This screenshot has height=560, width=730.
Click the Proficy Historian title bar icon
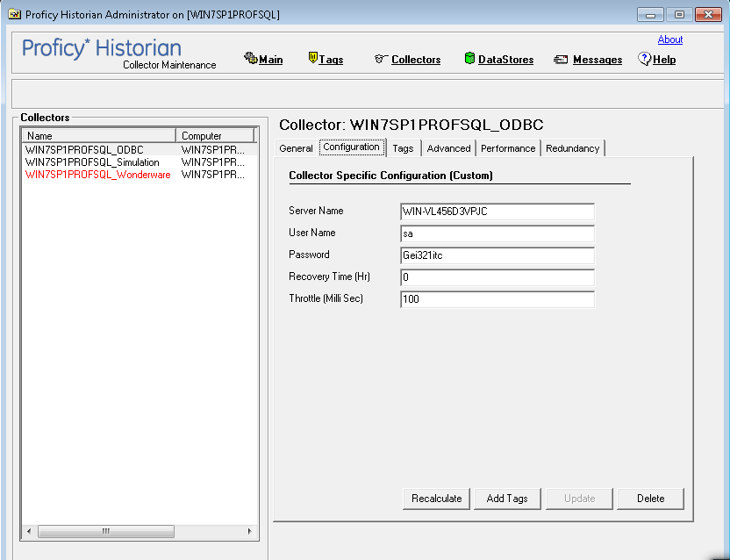14,14
